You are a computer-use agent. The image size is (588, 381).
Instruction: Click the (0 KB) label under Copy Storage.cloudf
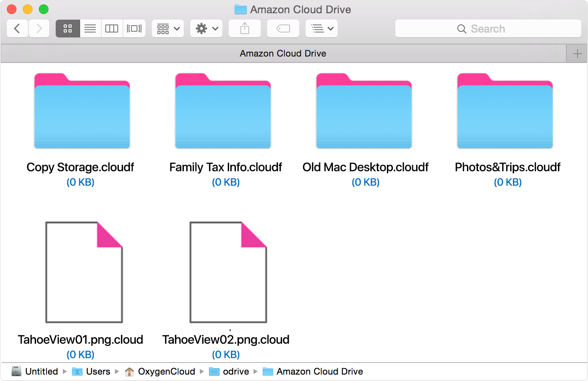[81, 182]
